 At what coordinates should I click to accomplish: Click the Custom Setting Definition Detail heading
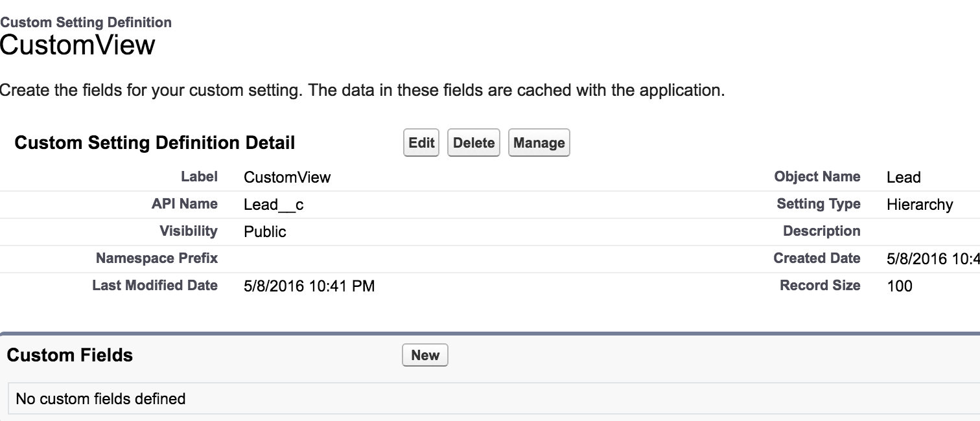[155, 142]
